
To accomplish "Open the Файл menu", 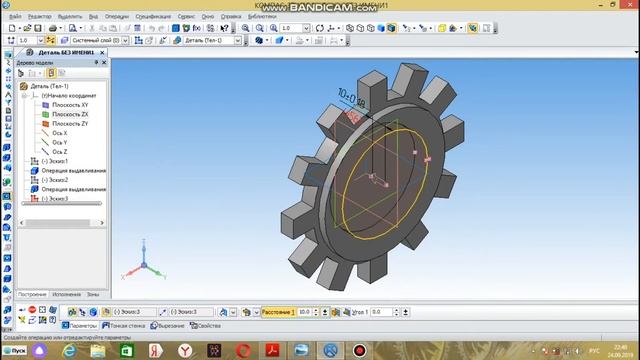I will pyautogui.click(x=15, y=17).
